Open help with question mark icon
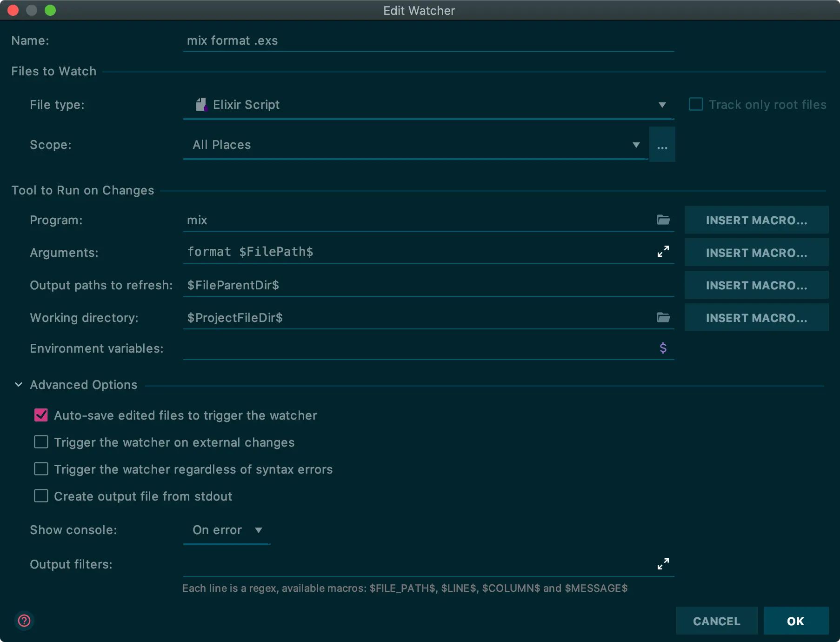 (24, 621)
